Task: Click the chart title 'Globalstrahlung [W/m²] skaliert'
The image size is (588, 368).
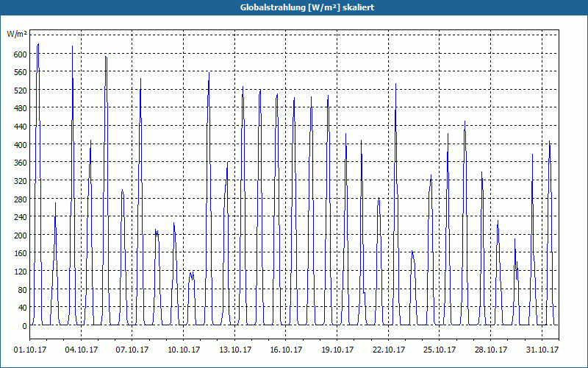Action: point(307,7)
